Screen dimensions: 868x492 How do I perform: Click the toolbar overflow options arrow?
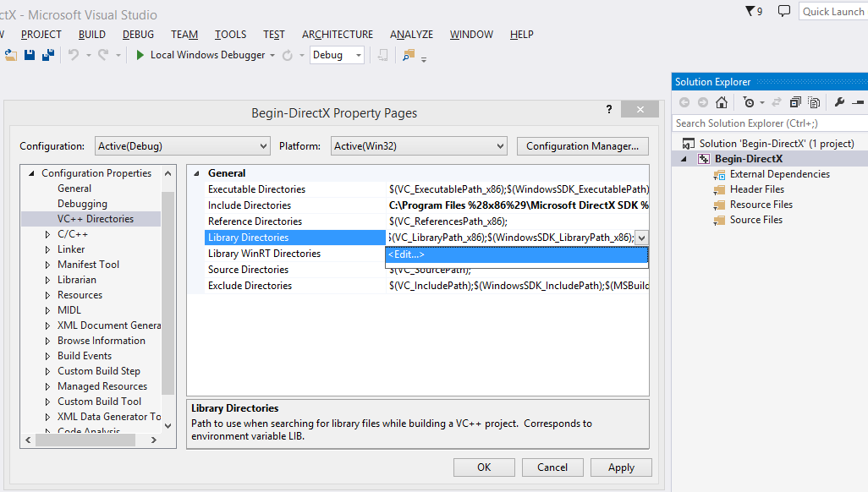[424, 59]
